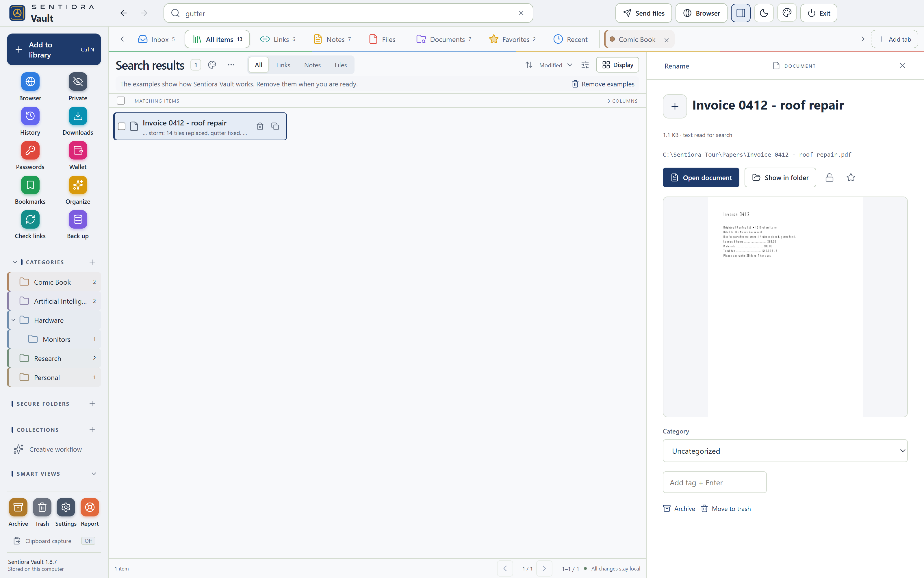
Task: Click Remove examples
Action: (603, 84)
